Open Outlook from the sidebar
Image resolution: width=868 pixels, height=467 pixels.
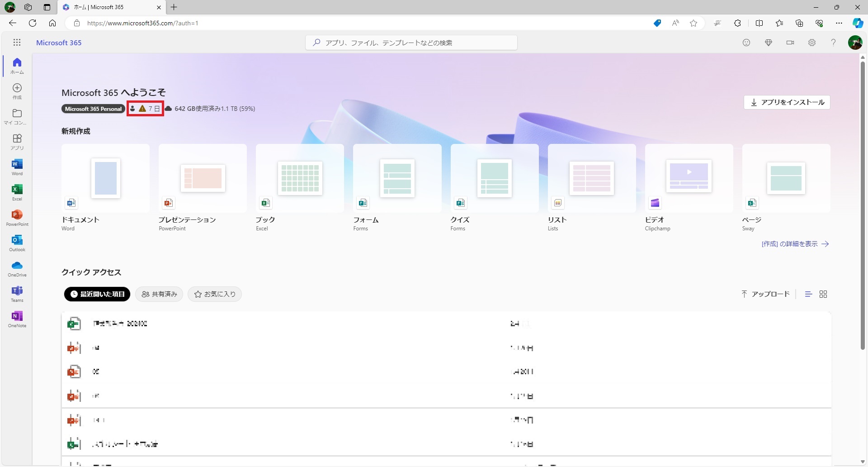tap(17, 243)
